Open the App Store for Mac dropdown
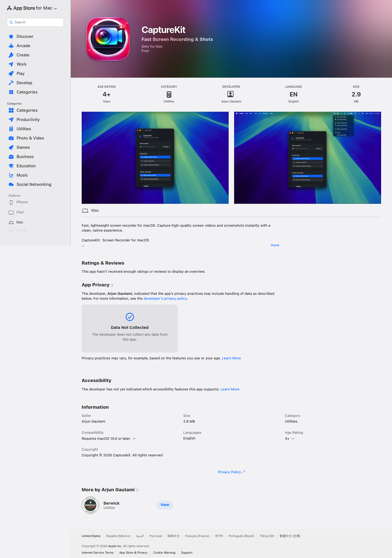Image resolution: width=392 pixels, height=558 pixels. (32, 8)
